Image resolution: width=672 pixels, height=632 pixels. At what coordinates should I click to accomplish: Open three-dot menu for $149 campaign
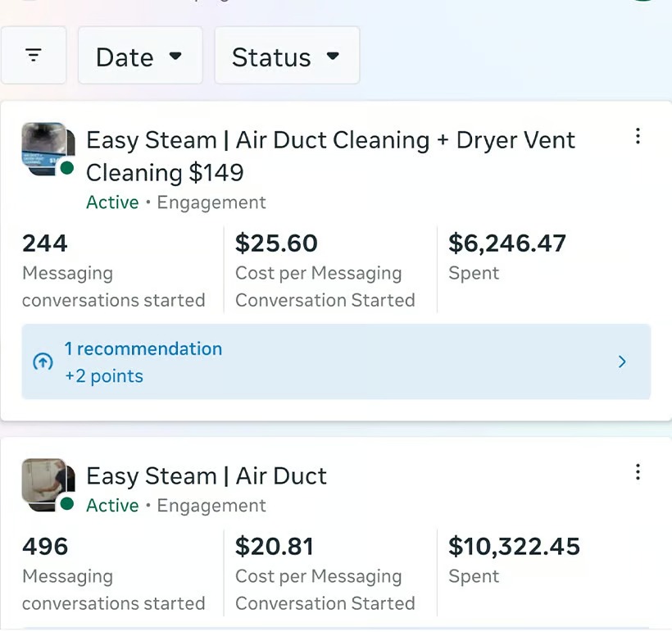pyautogui.click(x=638, y=137)
